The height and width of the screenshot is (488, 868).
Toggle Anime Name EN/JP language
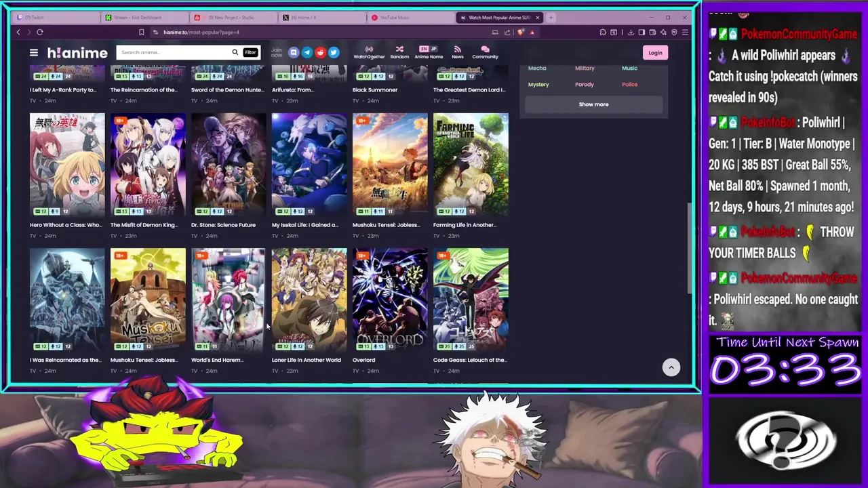[x=429, y=52]
